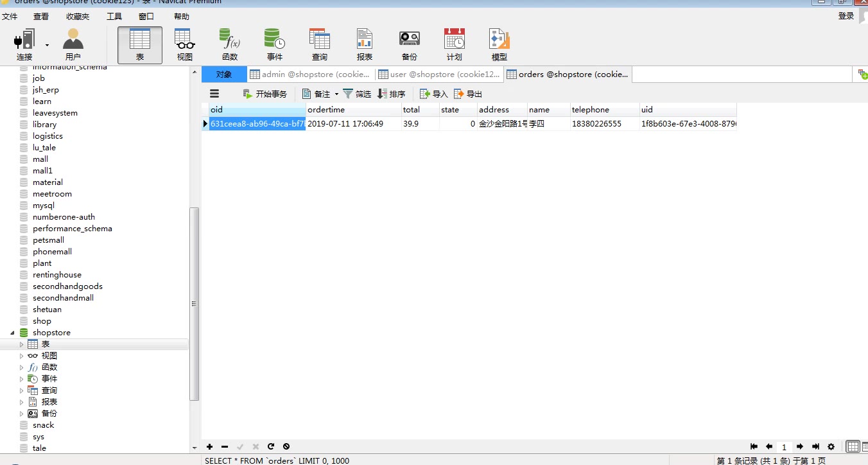Open the 收藏夹 menu
The height and width of the screenshot is (465, 868).
78,16
